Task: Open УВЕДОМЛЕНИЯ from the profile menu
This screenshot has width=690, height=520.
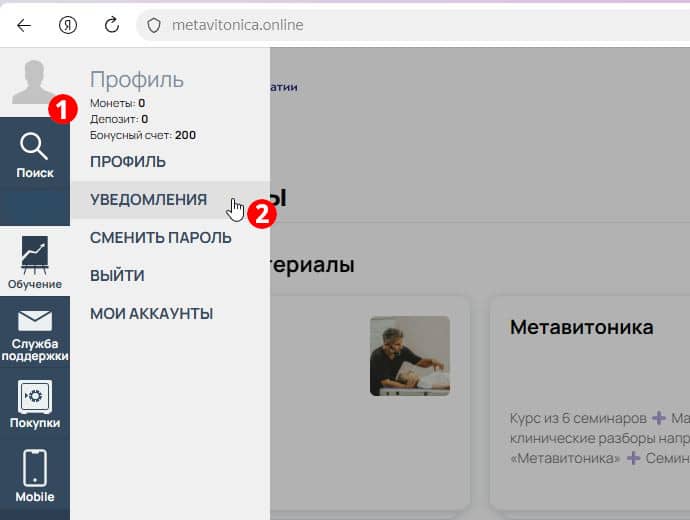Action: click(x=148, y=200)
